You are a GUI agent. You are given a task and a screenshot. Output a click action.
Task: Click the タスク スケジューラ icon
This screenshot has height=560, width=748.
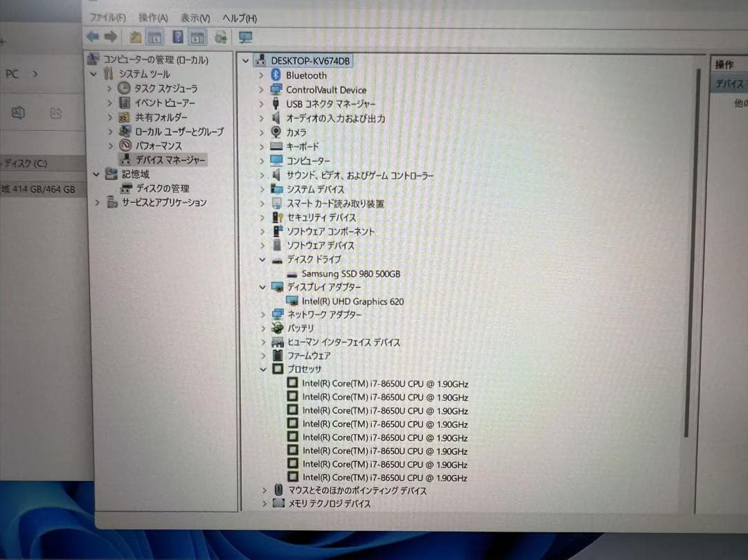coord(123,88)
